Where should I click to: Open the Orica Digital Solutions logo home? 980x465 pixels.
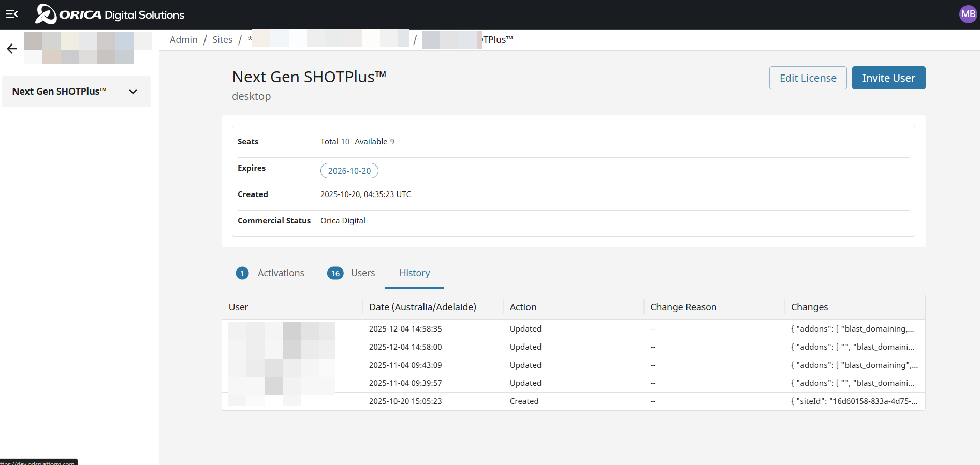[110, 14]
